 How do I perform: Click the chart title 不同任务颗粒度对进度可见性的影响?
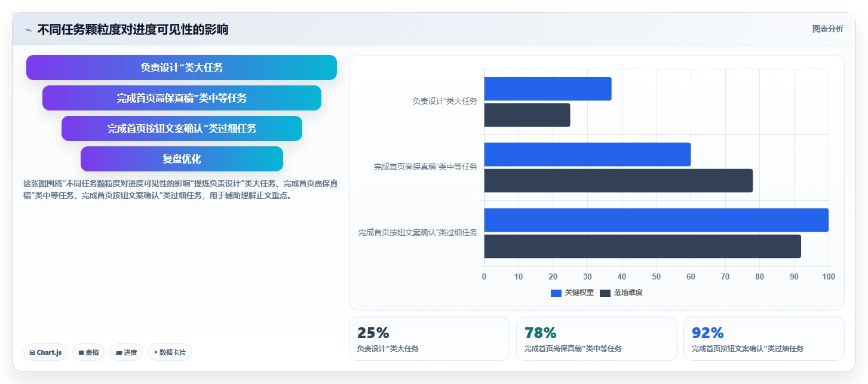pos(133,29)
